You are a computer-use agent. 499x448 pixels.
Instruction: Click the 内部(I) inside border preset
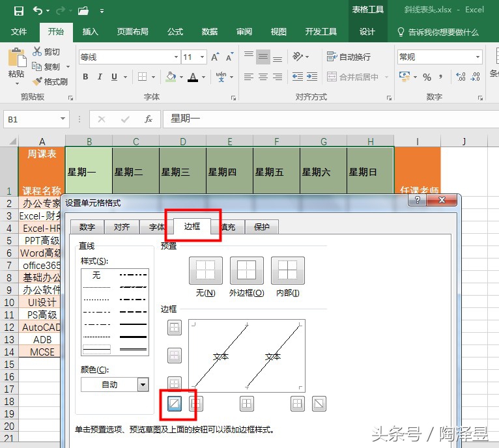288,271
